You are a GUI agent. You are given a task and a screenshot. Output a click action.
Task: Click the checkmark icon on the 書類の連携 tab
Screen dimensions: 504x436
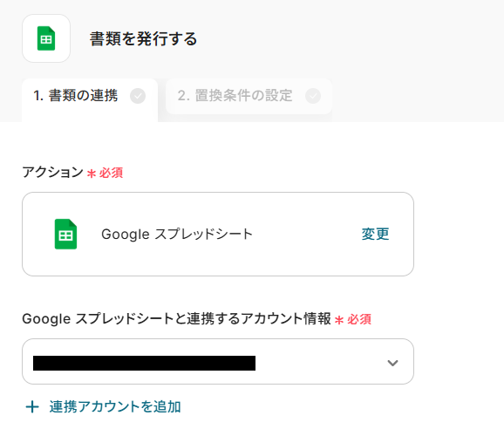tap(138, 96)
